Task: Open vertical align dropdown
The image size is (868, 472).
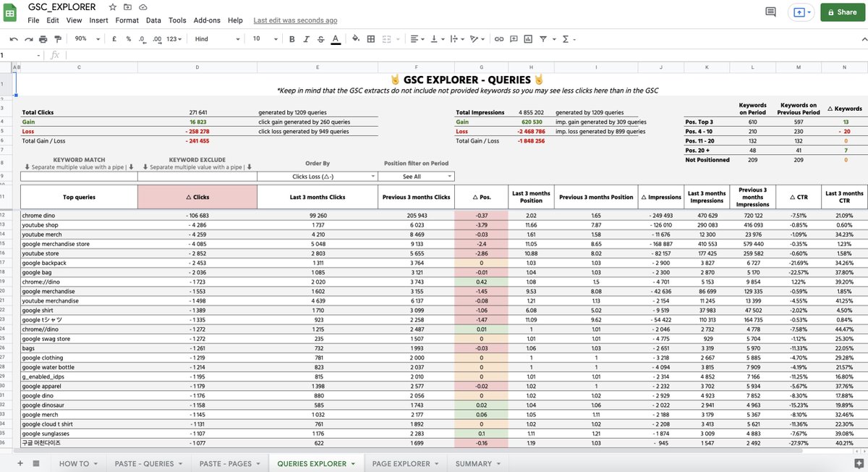Action: [437, 39]
